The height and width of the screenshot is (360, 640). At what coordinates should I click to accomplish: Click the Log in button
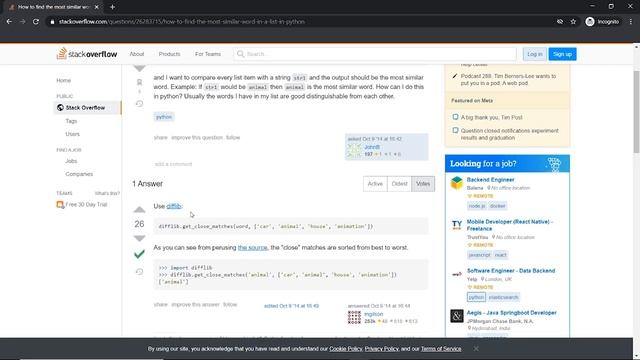[x=535, y=54]
